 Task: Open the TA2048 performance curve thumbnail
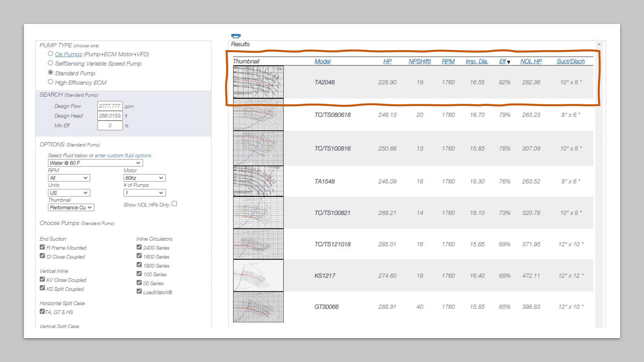[258, 82]
